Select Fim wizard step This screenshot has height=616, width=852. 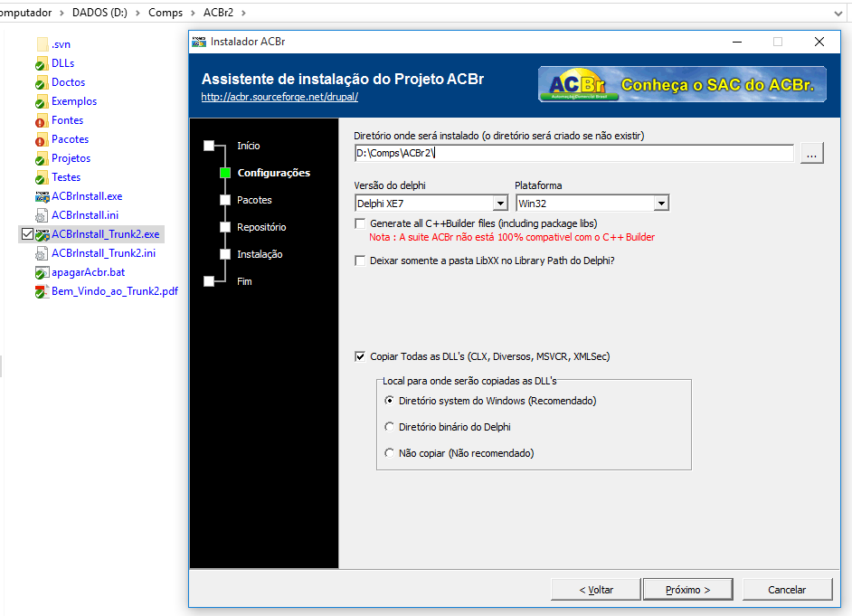(244, 281)
